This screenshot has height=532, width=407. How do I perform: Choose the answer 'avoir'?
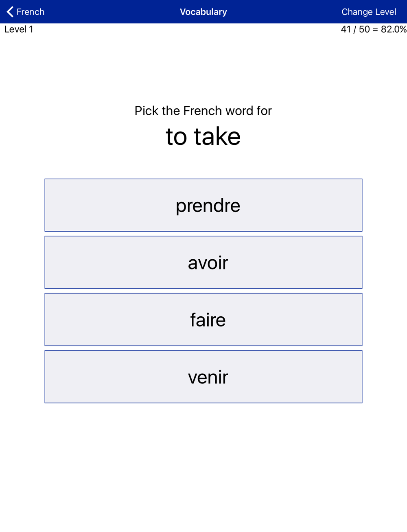click(x=203, y=263)
